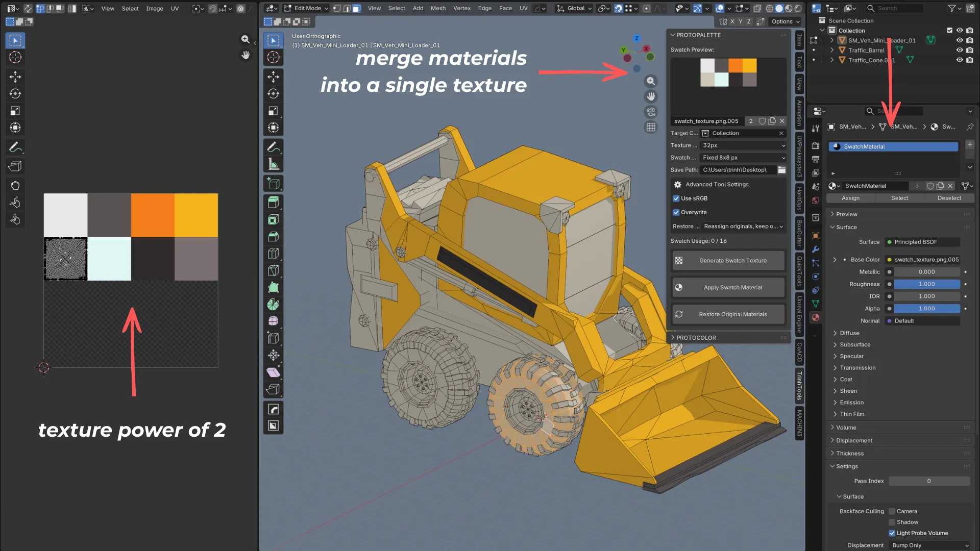Image resolution: width=980 pixels, height=551 pixels.
Task: Select the Measure tool in viewport toolbar
Action: pos(273,164)
